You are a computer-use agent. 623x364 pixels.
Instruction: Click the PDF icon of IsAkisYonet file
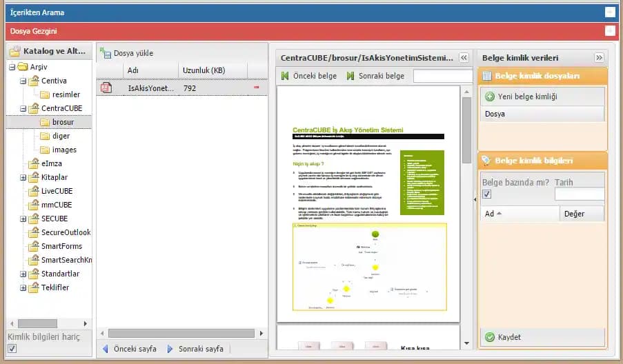[x=106, y=88]
